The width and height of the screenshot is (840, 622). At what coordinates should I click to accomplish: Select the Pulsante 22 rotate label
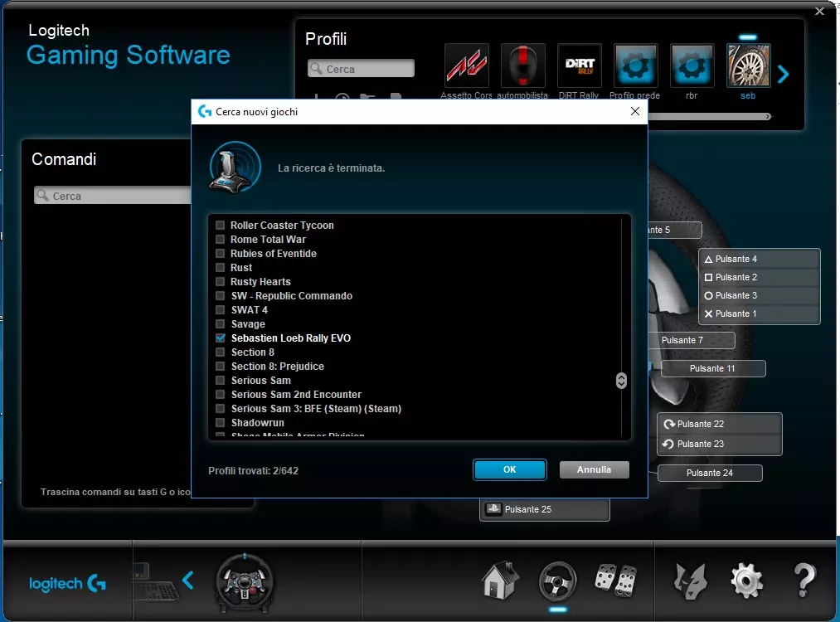coord(720,424)
